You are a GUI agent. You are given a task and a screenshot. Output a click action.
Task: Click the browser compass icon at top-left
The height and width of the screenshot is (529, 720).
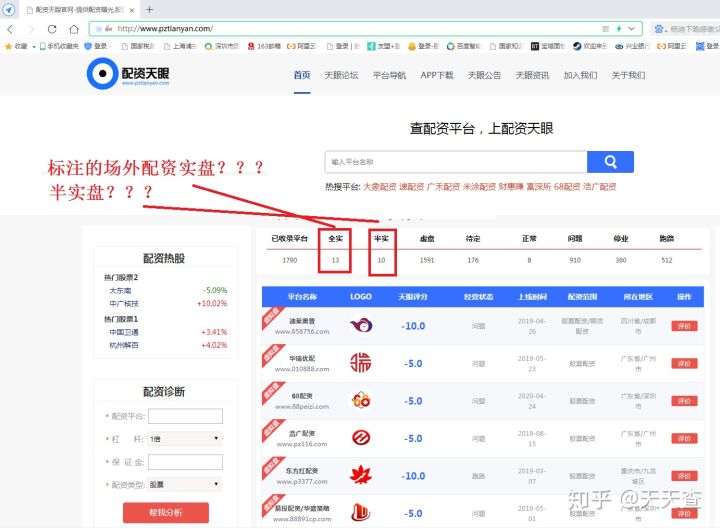[x=9, y=10]
